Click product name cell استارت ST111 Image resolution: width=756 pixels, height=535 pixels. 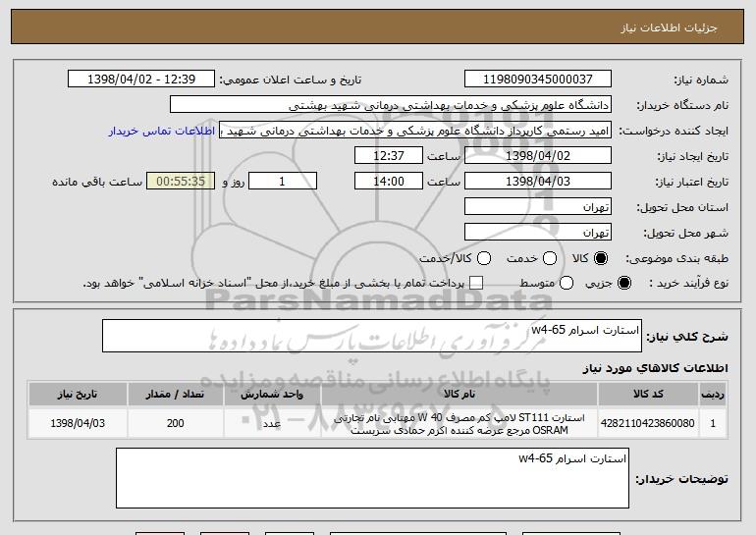459,424
